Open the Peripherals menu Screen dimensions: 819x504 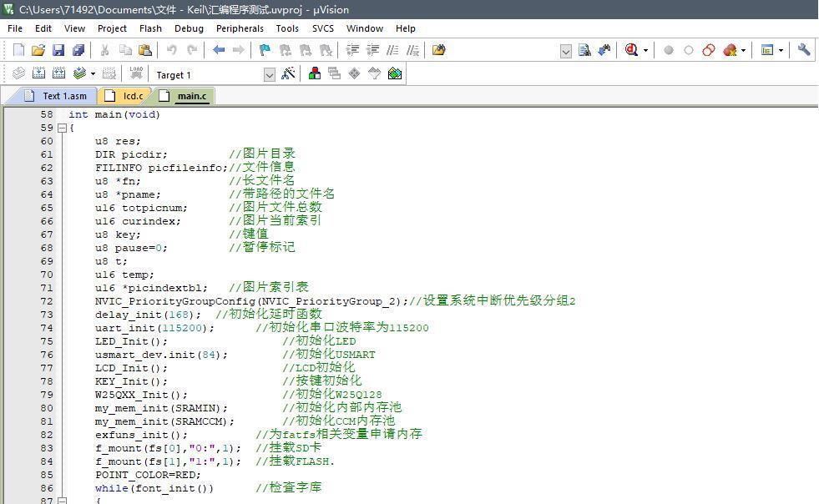[x=240, y=28]
